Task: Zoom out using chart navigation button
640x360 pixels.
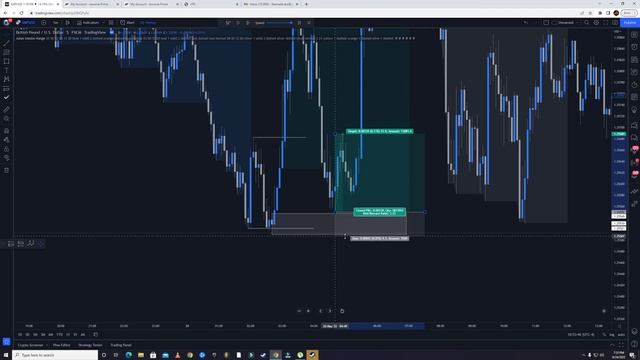Action: click(299, 311)
